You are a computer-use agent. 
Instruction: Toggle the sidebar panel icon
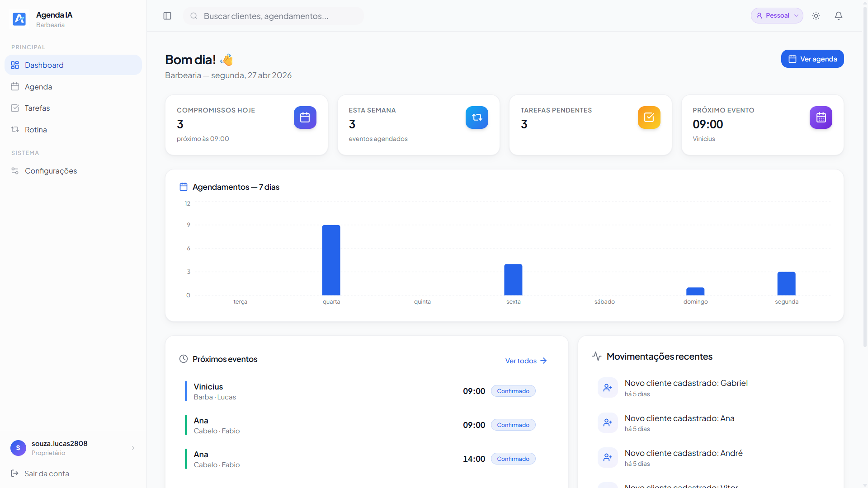coord(167,16)
